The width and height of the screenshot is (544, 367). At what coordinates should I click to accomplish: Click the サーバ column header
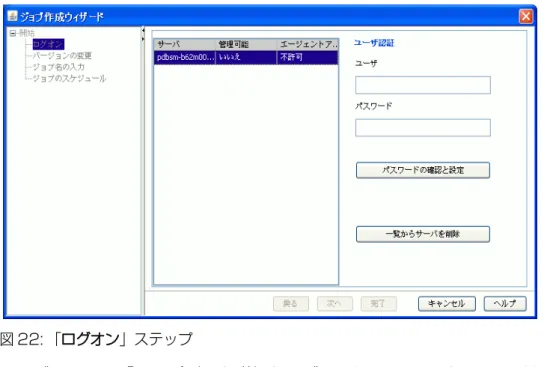[185, 44]
